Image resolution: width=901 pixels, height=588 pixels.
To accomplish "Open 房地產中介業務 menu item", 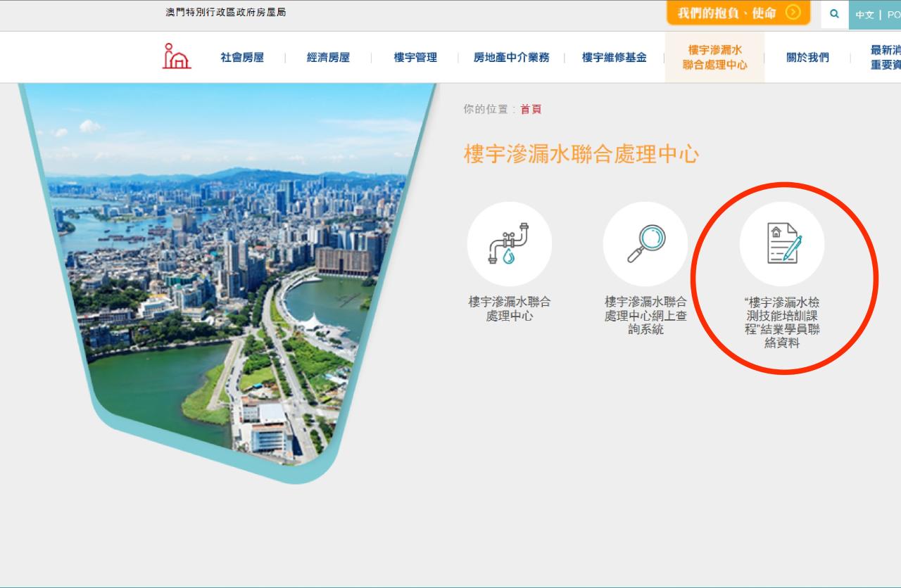I will coord(511,58).
